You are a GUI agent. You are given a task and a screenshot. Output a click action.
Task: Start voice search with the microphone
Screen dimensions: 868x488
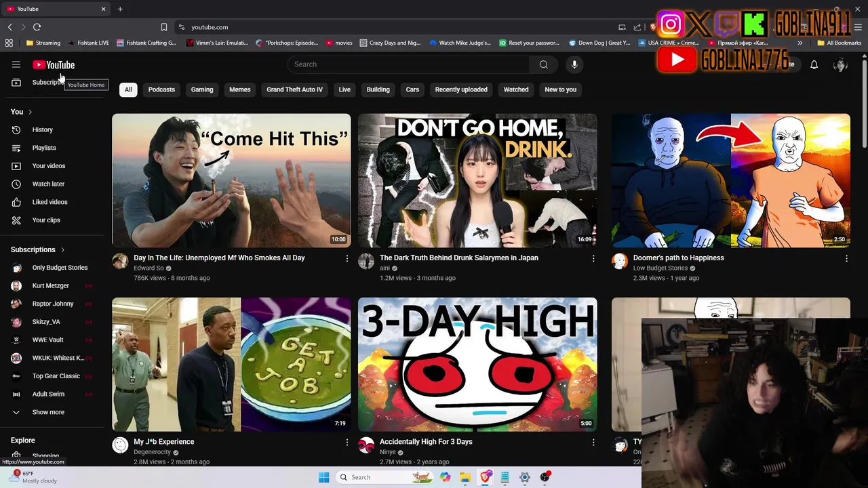coord(574,64)
